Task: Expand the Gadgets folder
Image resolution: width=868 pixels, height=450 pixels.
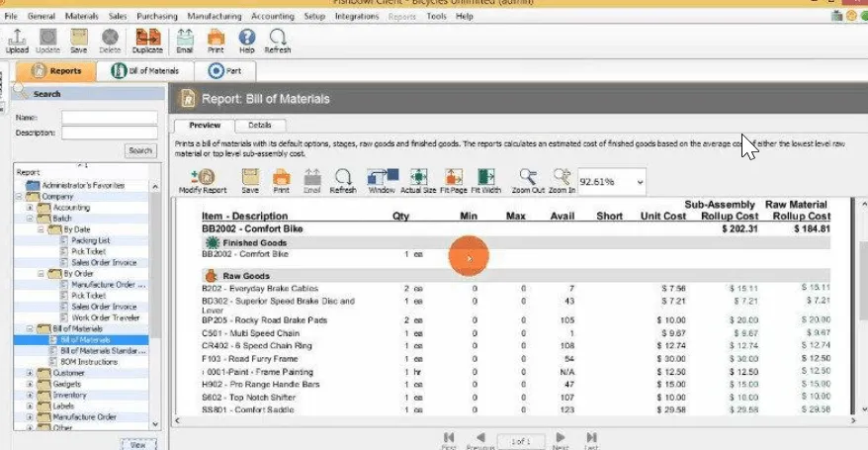Action: (x=30, y=384)
